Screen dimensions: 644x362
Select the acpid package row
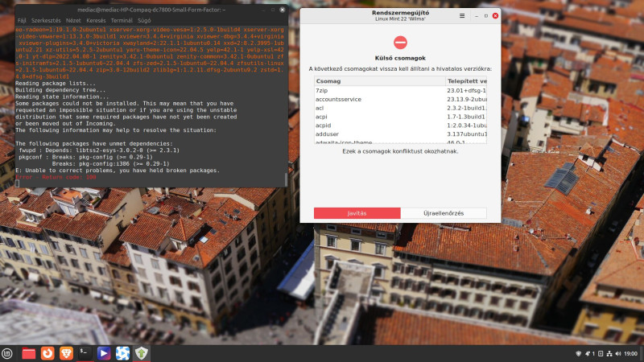400,125
